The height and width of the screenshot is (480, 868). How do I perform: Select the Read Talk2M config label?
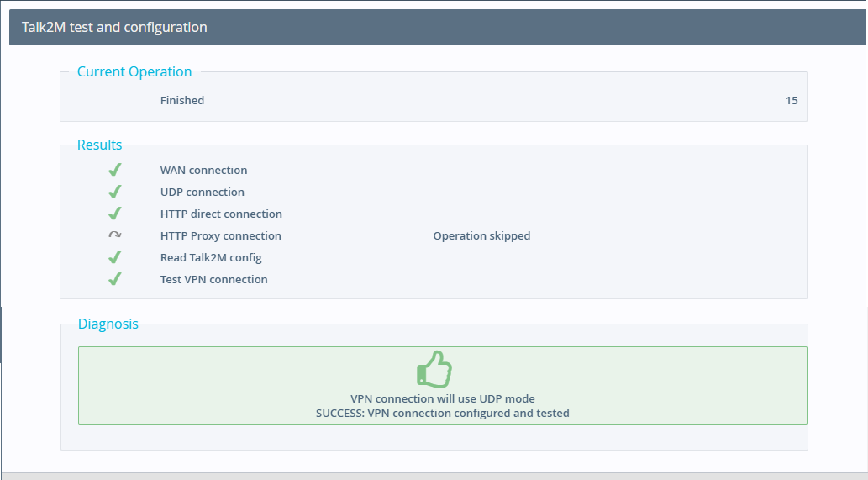[211, 257]
